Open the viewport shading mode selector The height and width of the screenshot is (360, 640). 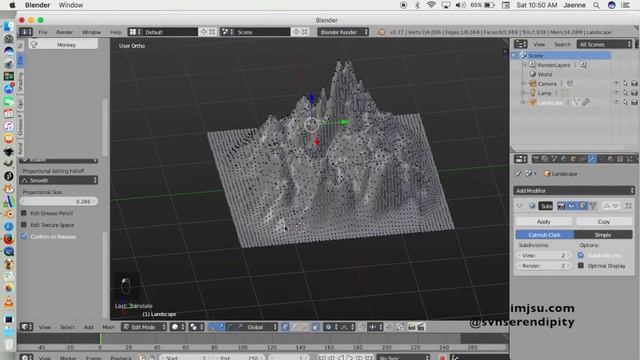pyautogui.click(x=178, y=327)
